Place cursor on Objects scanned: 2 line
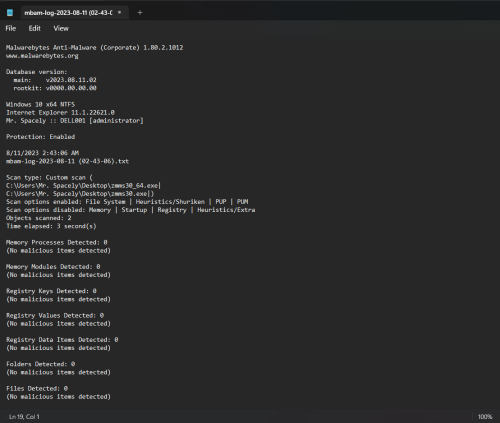 [x=38, y=218]
